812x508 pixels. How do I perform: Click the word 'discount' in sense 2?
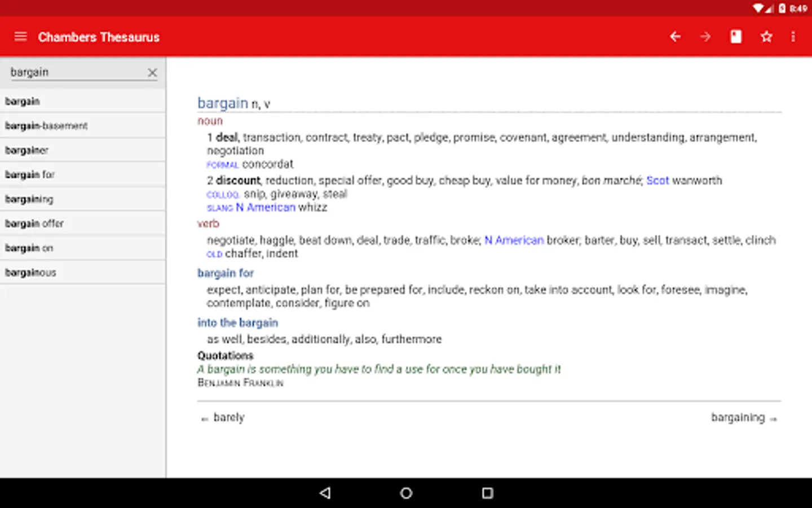tap(238, 181)
